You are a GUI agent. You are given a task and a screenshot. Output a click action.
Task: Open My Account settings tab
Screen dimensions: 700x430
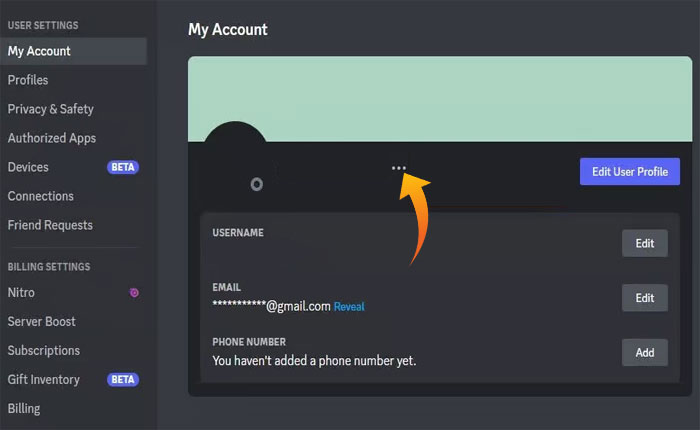pos(39,51)
